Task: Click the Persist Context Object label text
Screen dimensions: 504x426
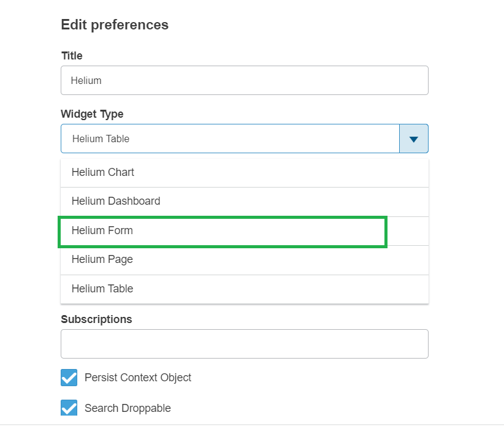Action: [x=138, y=378]
